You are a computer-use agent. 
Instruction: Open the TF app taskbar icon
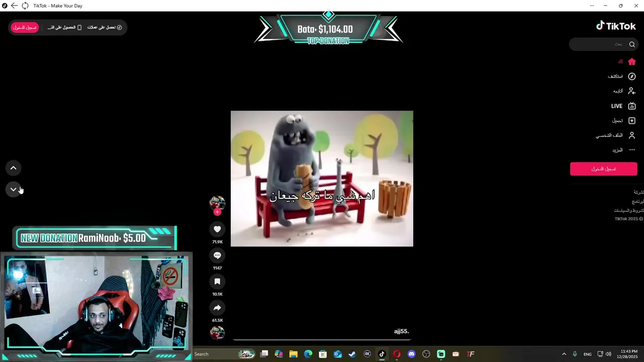(471, 354)
